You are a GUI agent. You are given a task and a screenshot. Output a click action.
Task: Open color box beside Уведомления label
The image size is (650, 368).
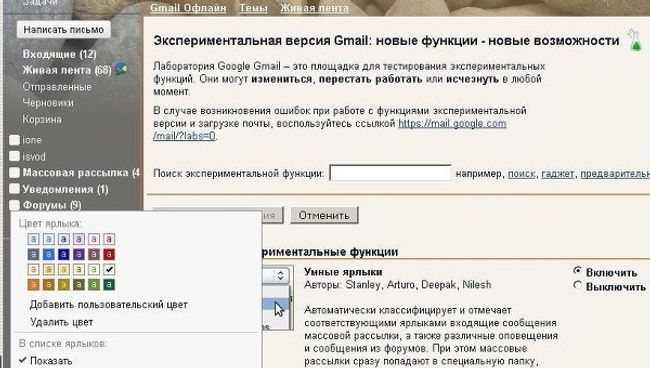point(15,189)
